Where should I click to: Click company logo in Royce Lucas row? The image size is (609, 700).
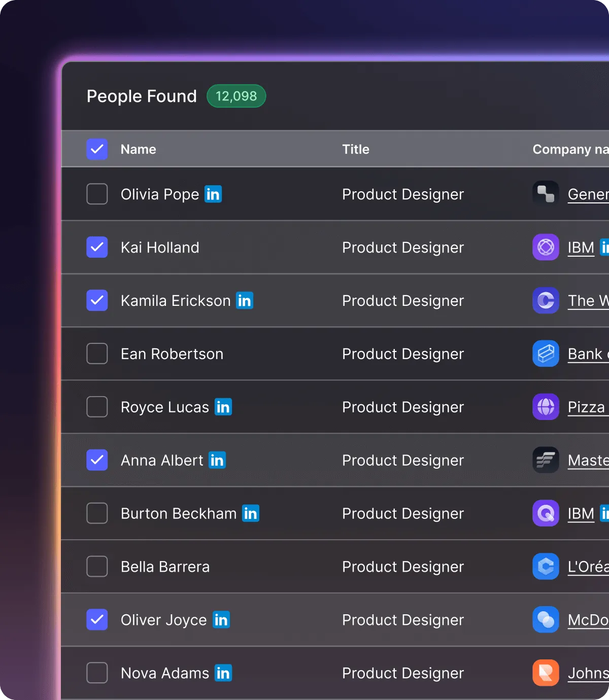click(x=546, y=407)
